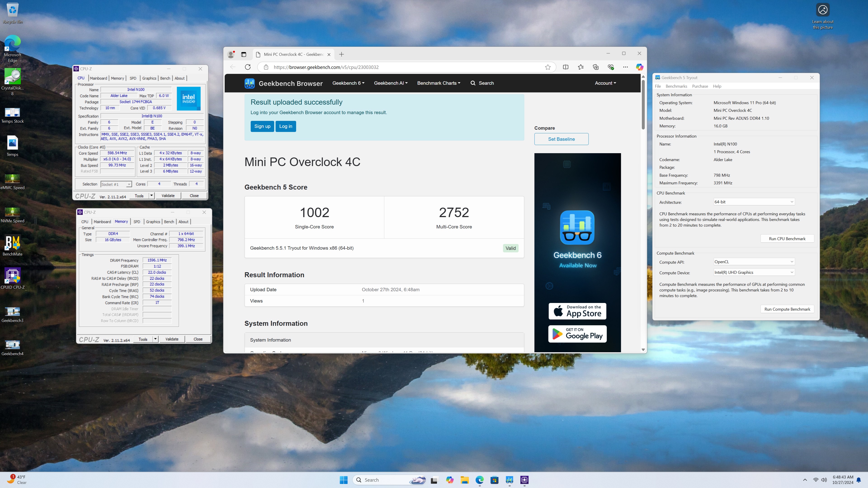Image resolution: width=868 pixels, height=488 pixels.
Task: Click Download on the App Store badge
Action: pos(577,311)
